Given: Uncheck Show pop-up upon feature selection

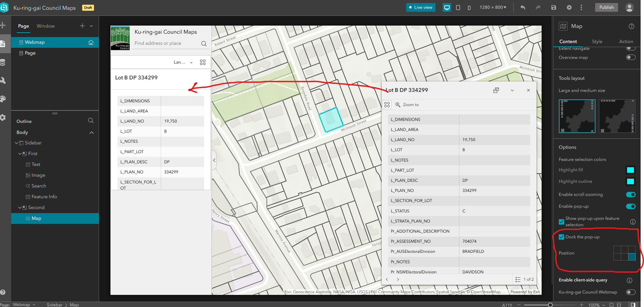Looking at the screenshot, I should click(561, 222).
